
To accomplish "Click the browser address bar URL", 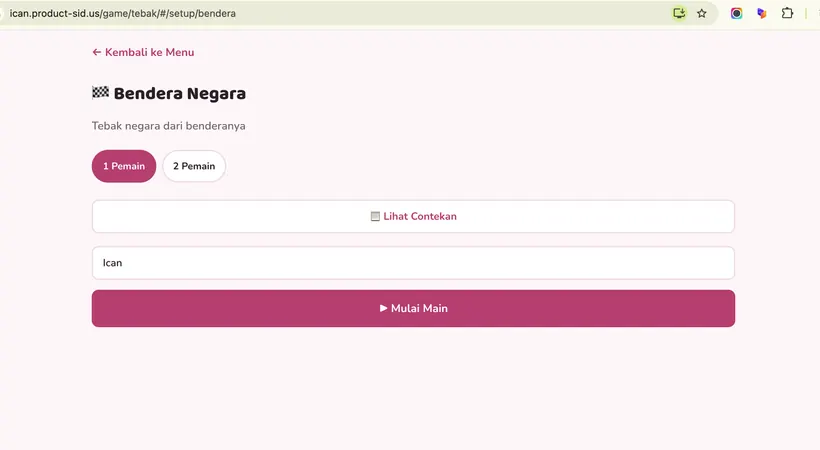I will point(122,14).
